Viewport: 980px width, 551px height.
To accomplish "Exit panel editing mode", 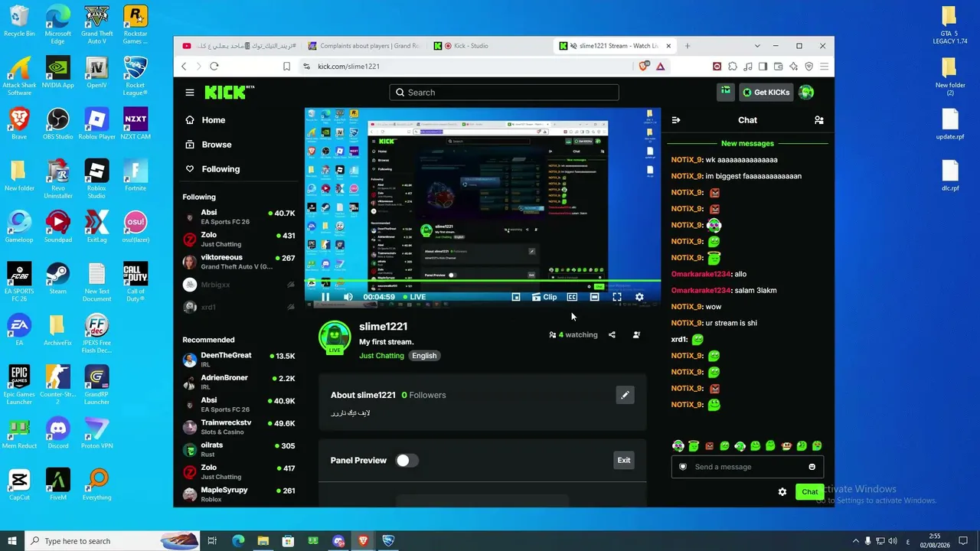I will 624,460.
